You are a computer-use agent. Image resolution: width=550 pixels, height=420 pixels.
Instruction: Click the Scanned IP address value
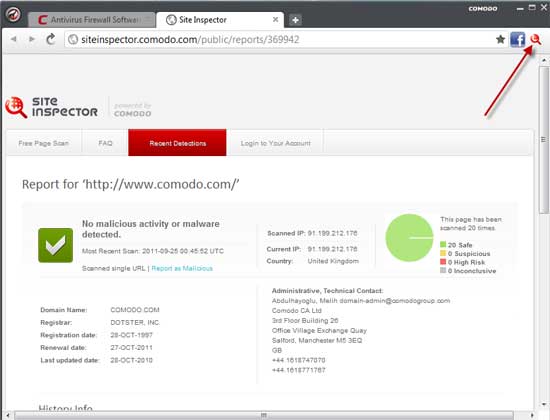(332, 233)
